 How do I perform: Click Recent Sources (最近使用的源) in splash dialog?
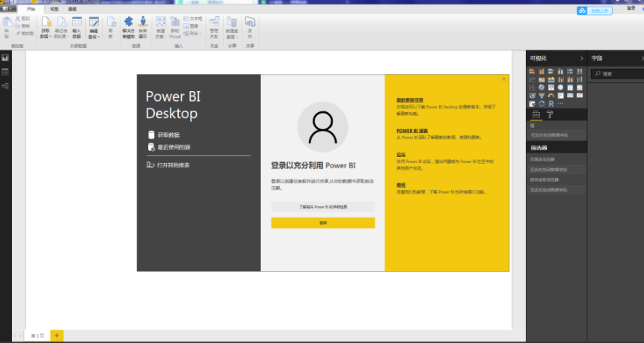click(x=169, y=147)
